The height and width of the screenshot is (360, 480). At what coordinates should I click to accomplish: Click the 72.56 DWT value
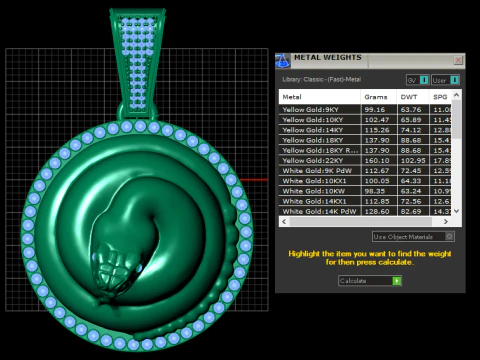coord(411,201)
